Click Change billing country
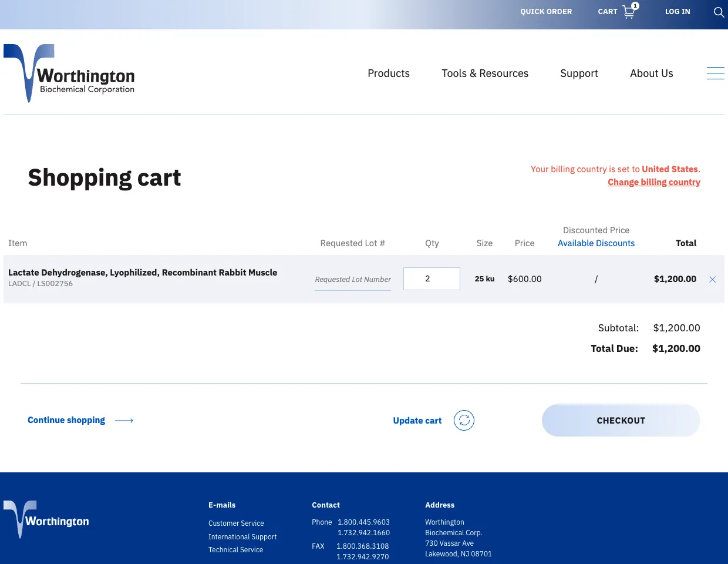The height and width of the screenshot is (564, 728). tap(654, 182)
